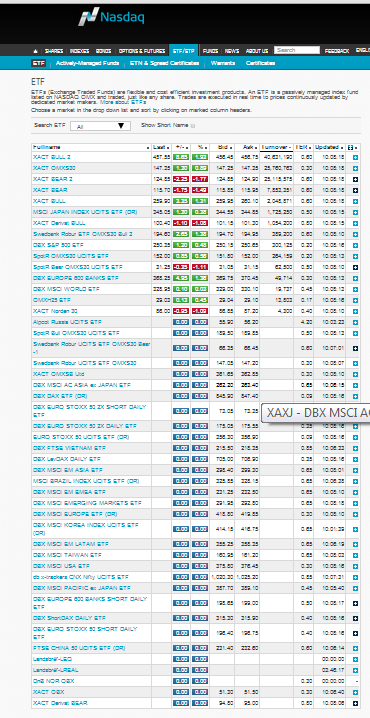Switch to ETN & Spread Certificates tab
Viewport: 370px width, 718px height.
pyautogui.click(x=164, y=63)
